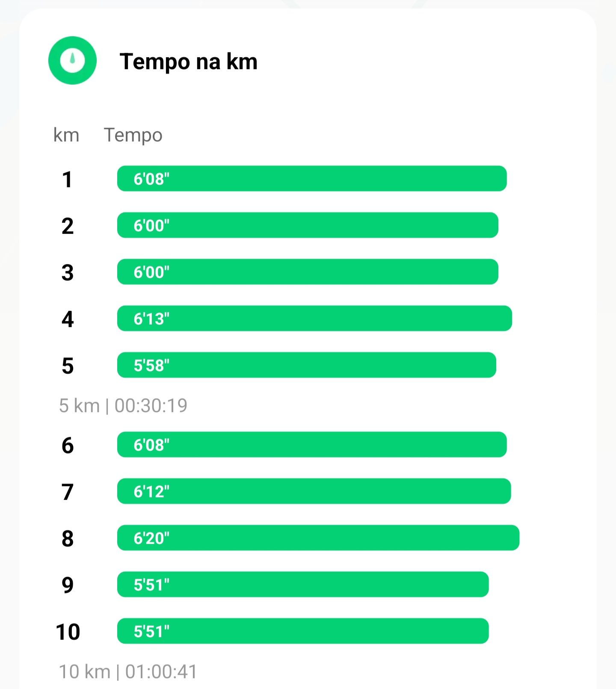Tap the km 10 pace bar
The width and height of the screenshot is (616, 689).
point(303,631)
